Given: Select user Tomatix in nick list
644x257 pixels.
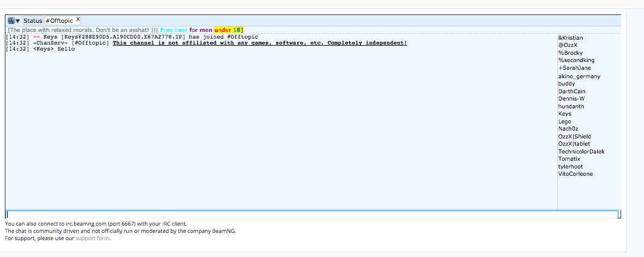Looking at the screenshot, I should pos(569,159).
